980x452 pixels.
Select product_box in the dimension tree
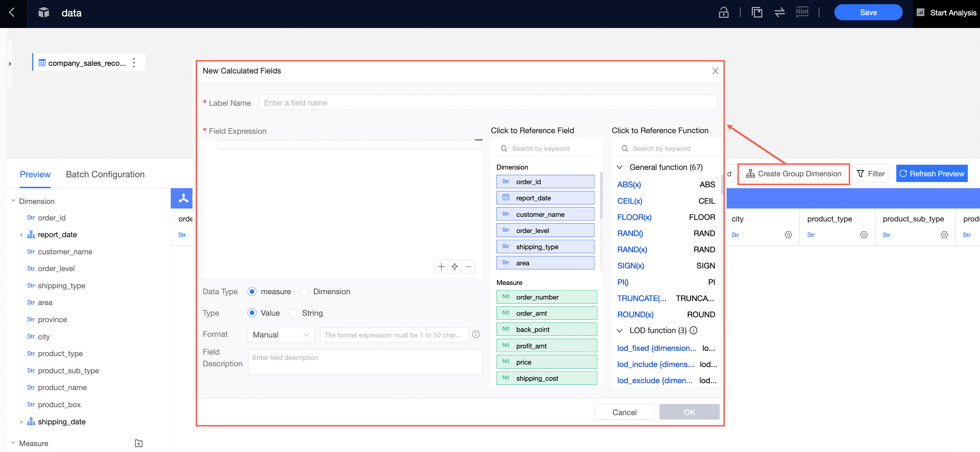pos(59,404)
